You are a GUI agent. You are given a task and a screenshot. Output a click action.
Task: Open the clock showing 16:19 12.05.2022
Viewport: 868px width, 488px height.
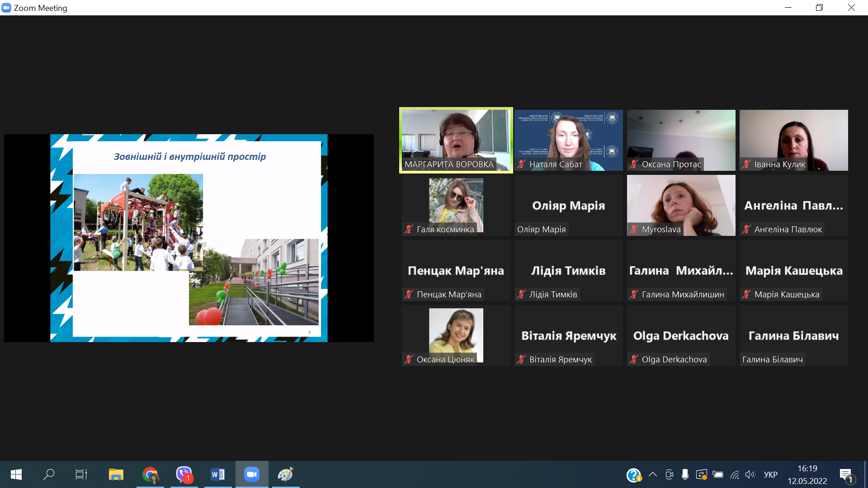(807, 474)
